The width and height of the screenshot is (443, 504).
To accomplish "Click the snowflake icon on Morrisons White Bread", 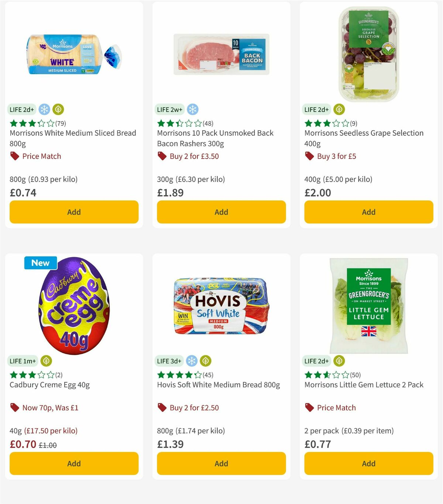I will pyautogui.click(x=44, y=109).
